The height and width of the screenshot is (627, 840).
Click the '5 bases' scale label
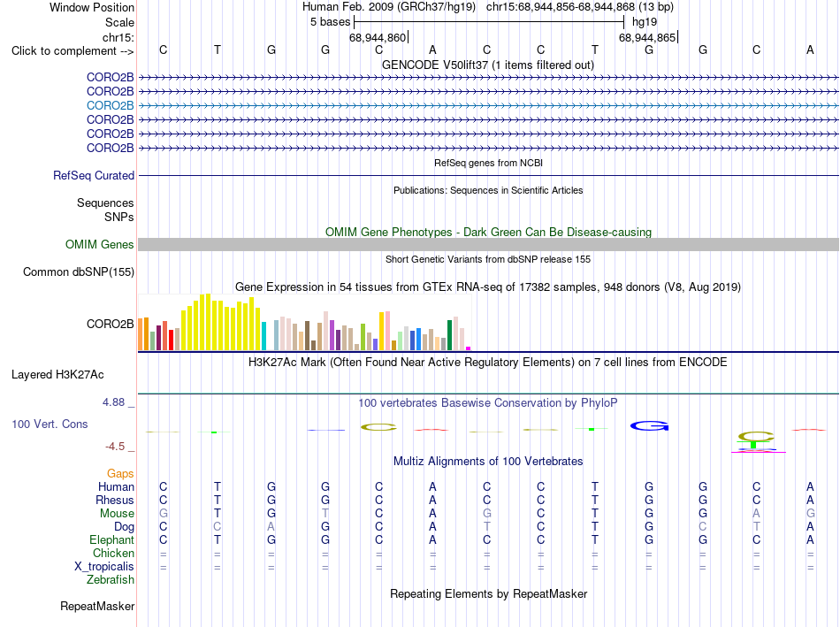point(330,22)
